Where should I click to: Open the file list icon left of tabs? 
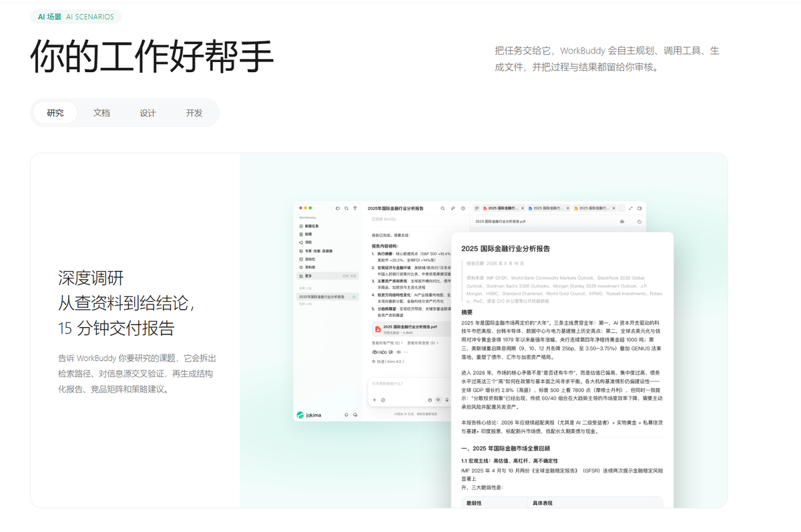pos(477,208)
